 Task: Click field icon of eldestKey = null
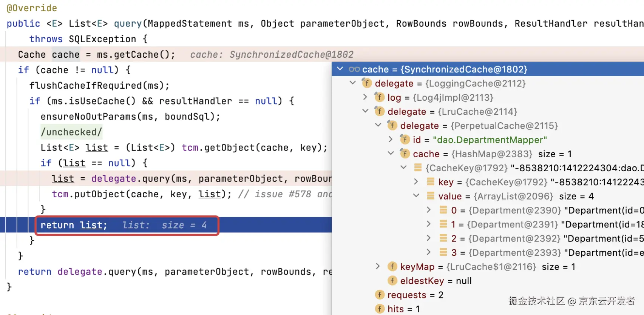coord(392,281)
